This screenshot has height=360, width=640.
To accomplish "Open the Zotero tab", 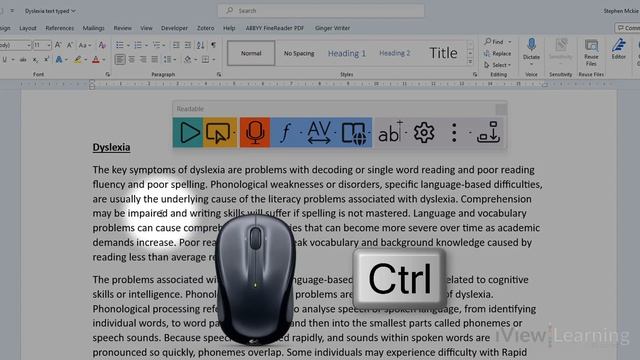I will (205, 28).
